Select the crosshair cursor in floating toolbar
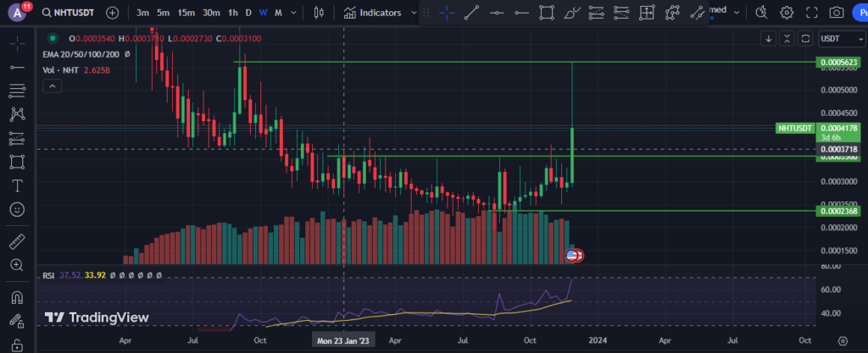This screenshot has height=353, width=868. [x=447, y=13]
